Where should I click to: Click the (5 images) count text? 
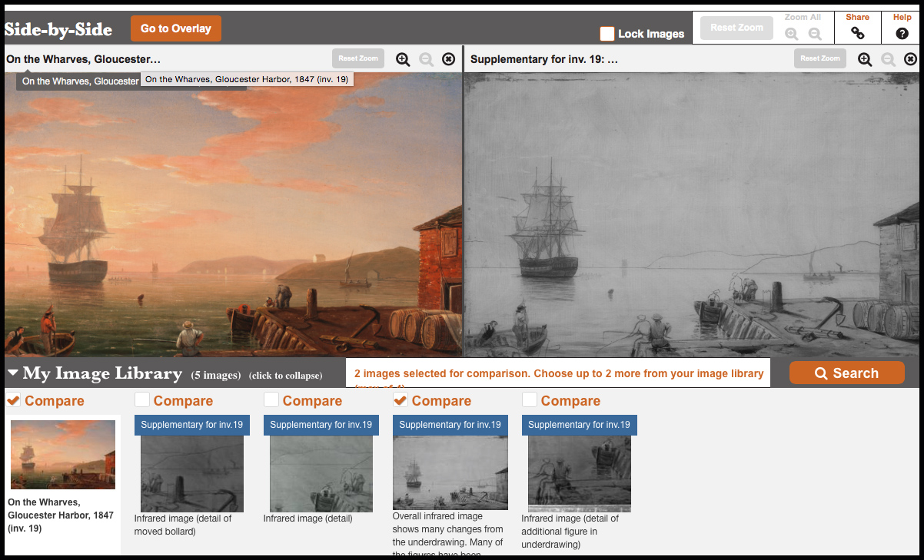click(x=216, y=376)
